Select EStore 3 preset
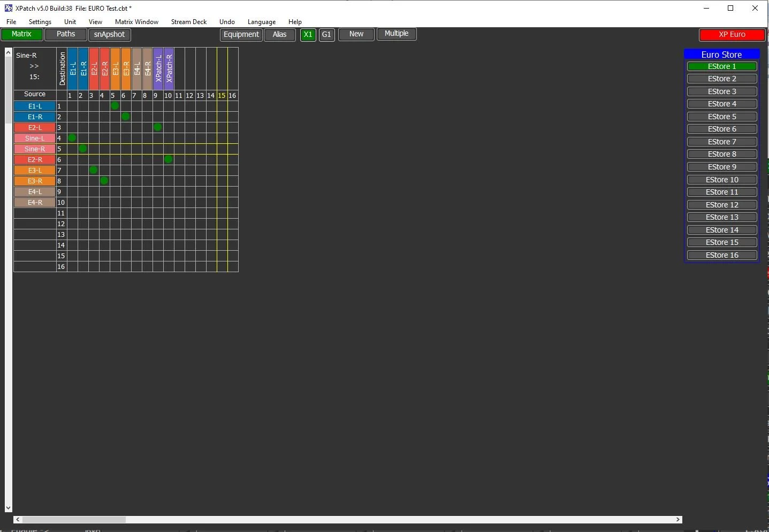The height and width of the screenshot is (532, 769). click(x=722, y=91)
